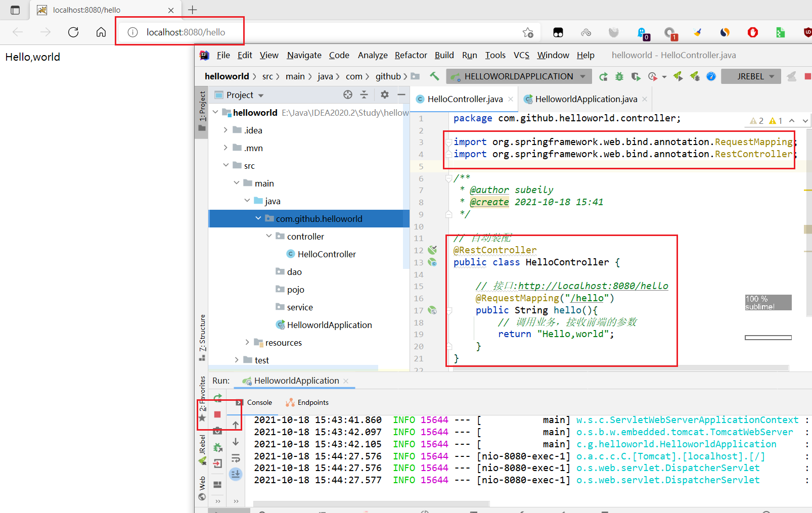The width and height of the screenshot is (812, 513).
Task: Click the browser address bar showing localhost:8080/hello
Action: [186, 32]
